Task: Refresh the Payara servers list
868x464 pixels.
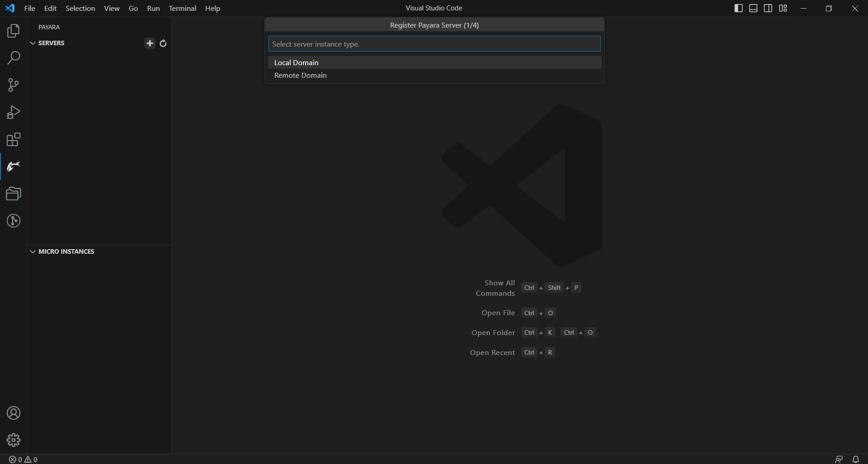Action: coord(163,43)
